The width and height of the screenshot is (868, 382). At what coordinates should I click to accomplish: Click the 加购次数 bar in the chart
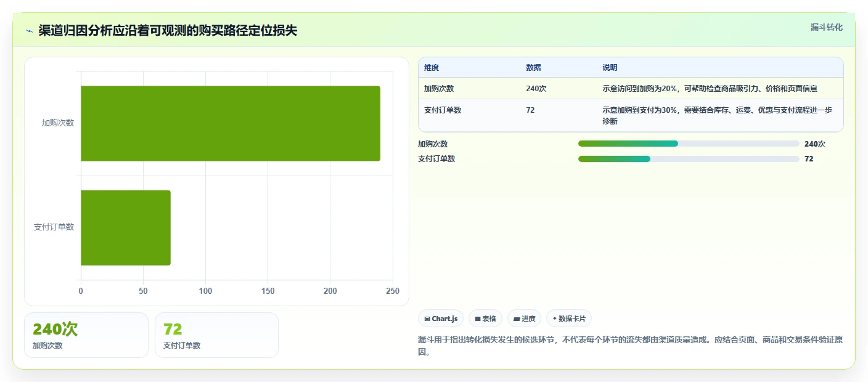tap(231, 123)
